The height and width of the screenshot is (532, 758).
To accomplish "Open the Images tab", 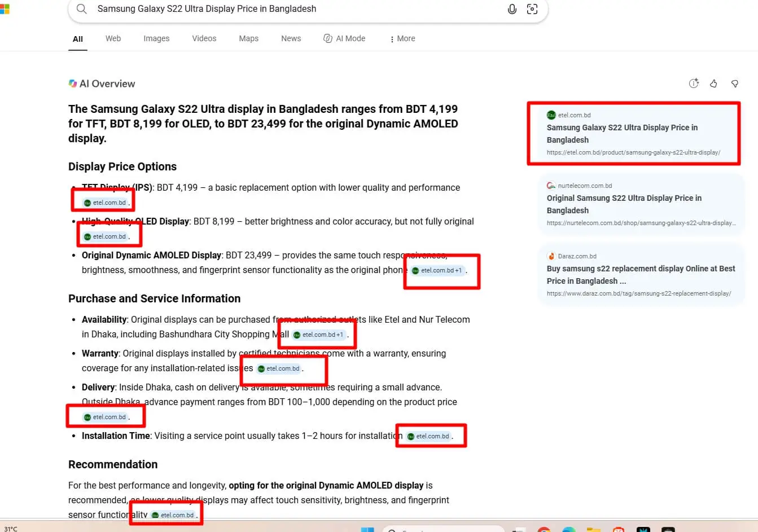I will coord(156,38).
